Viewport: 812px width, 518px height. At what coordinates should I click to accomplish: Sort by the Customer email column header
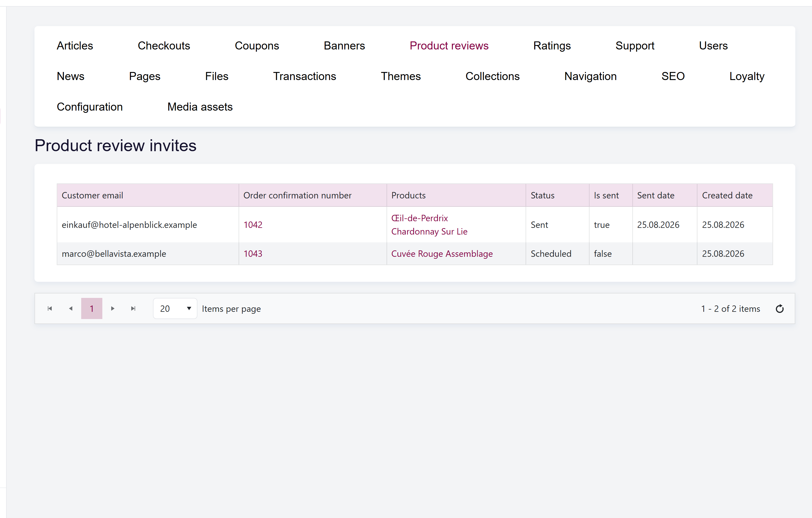pos(148,195)
